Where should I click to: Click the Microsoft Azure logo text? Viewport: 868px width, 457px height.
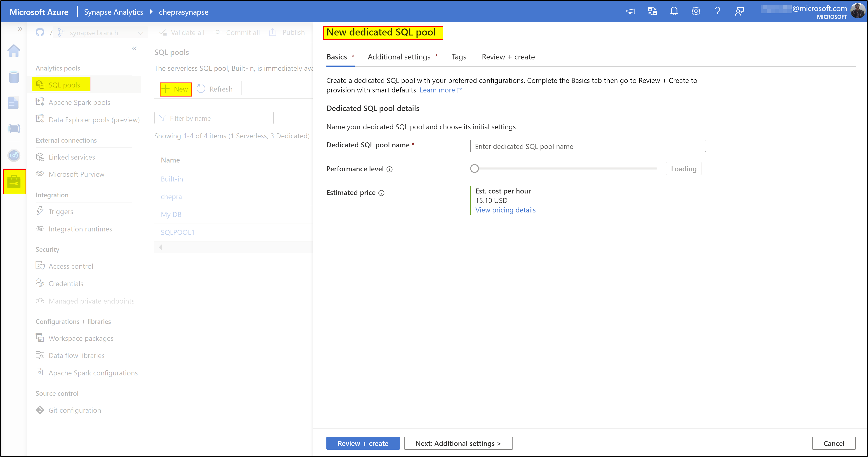click(x=39, y=12)
